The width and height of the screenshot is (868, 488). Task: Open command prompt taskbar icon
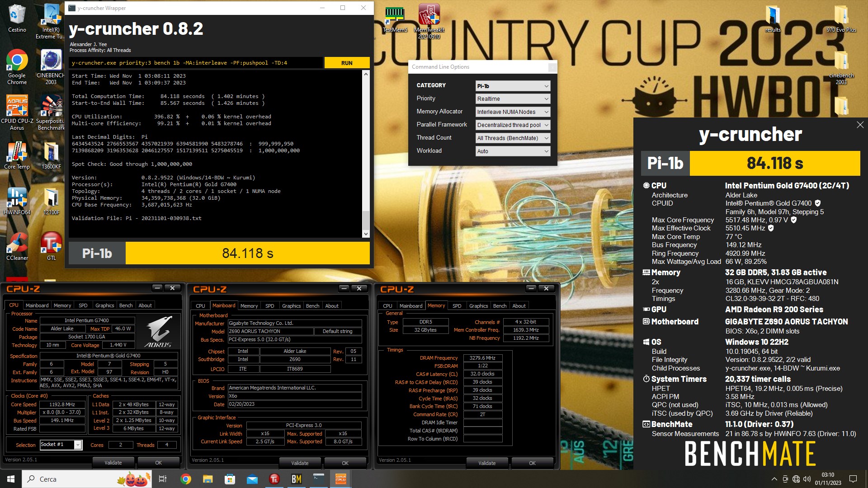[319, 479]
